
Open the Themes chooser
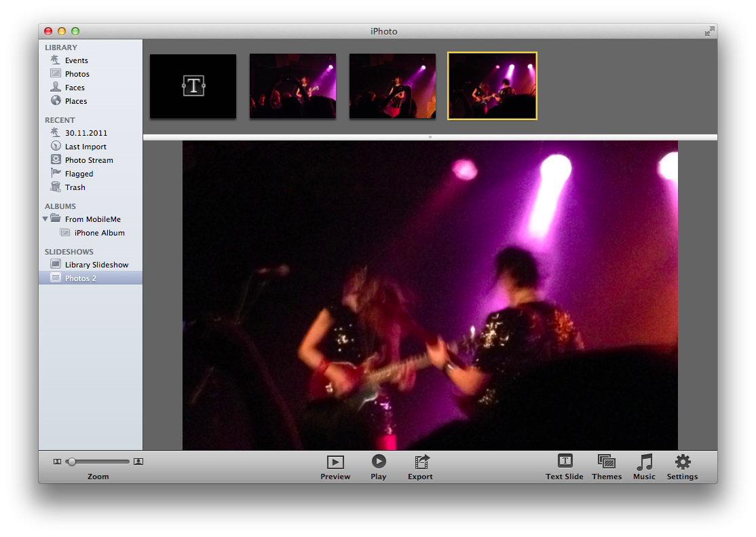pyautogui.click(x=607, y=468)
